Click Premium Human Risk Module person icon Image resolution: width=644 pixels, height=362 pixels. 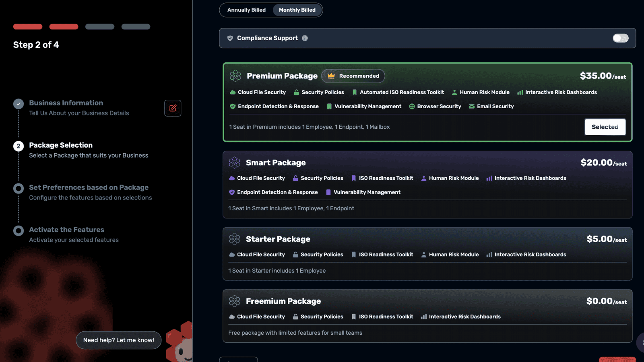tap(454, 92)
